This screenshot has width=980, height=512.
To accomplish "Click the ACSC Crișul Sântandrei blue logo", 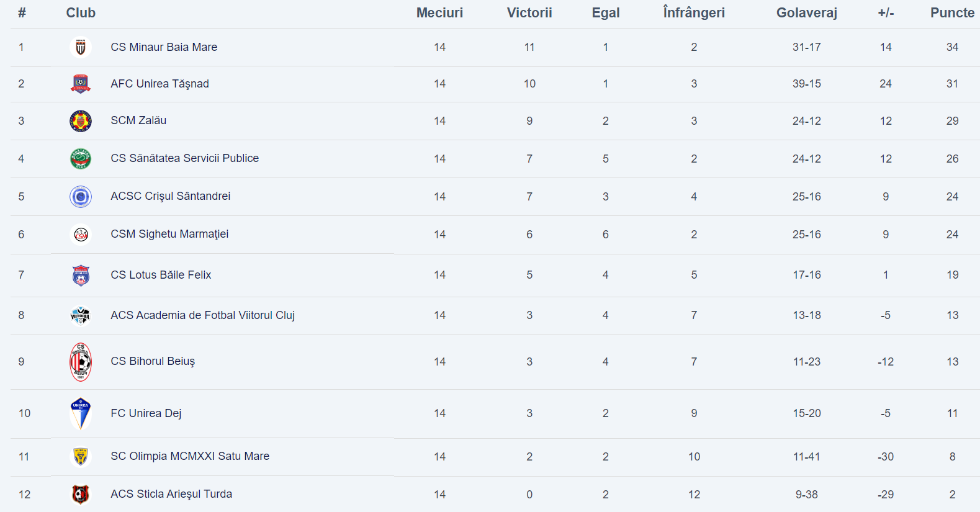I will pyautogui.click(x=81, y=197).
